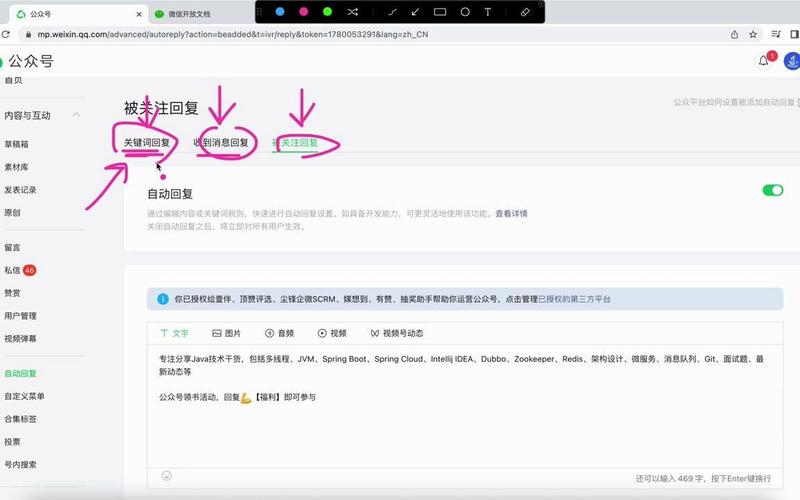The image size is (800, 500).
Task: Turn off the 自动回复 toggle switch
Action: tap(772, 190)
